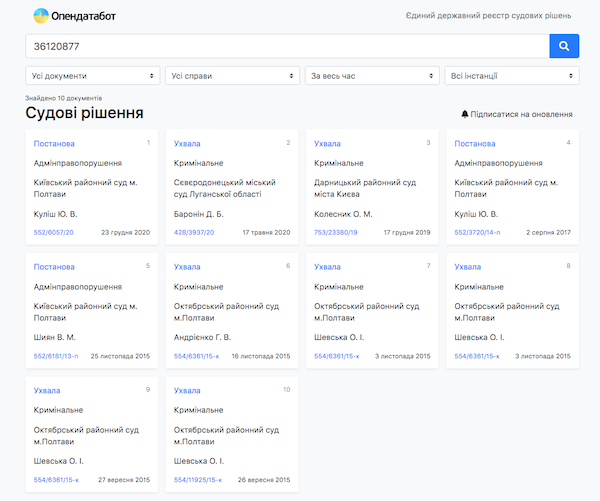
Task: Open the 'Підписатися на оновлення' link
Action: pos(522,114)
